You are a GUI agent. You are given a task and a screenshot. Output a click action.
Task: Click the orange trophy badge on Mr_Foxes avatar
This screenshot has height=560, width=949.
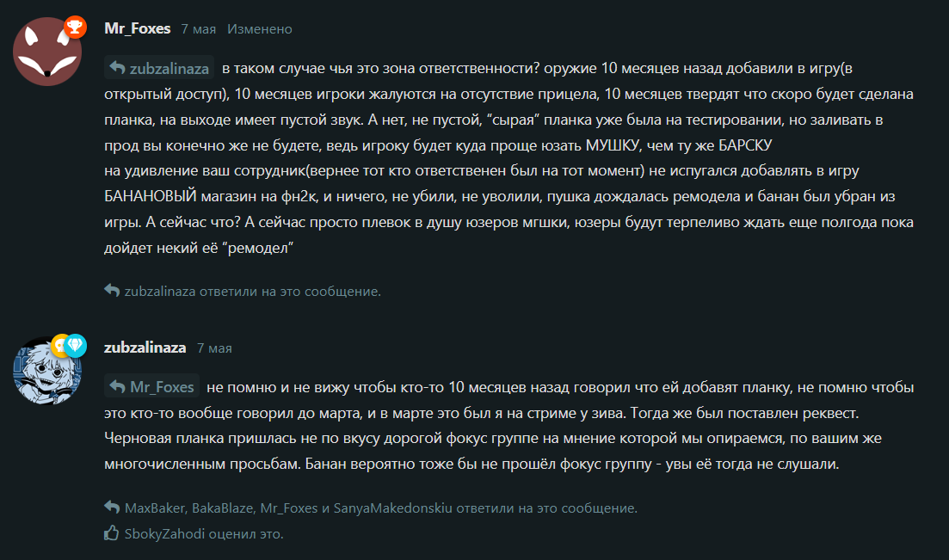pos(75,27)
